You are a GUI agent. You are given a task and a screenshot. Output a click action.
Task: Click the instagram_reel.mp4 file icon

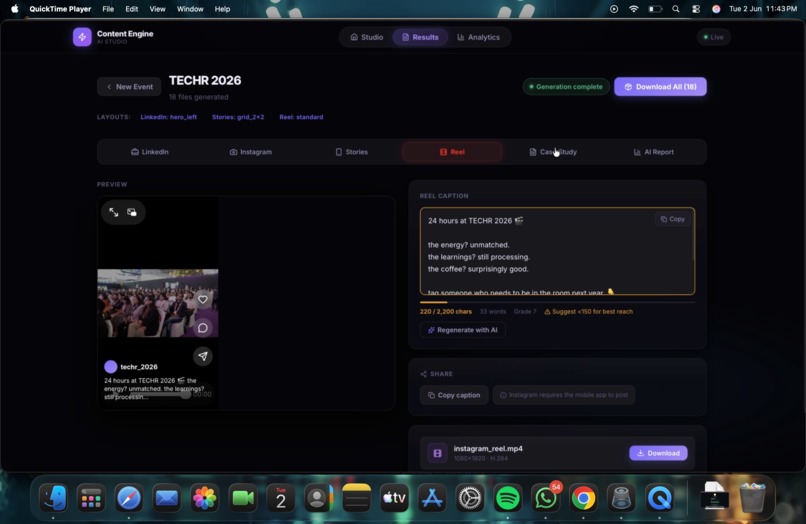pos(437,453)
